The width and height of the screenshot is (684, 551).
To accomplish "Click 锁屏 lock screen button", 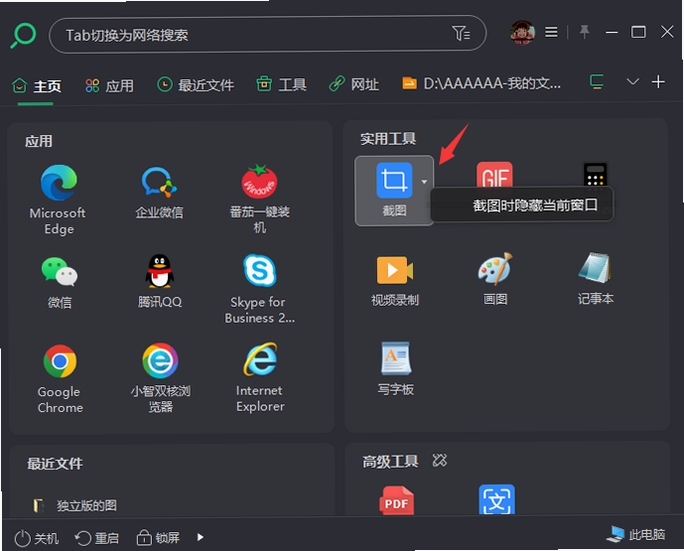I will [158, 537].
